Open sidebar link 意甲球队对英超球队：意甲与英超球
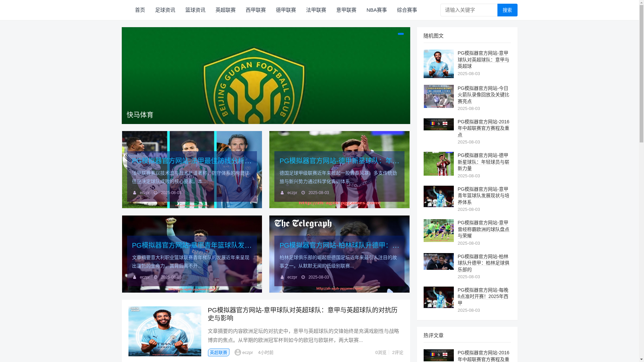 (483, 60)
